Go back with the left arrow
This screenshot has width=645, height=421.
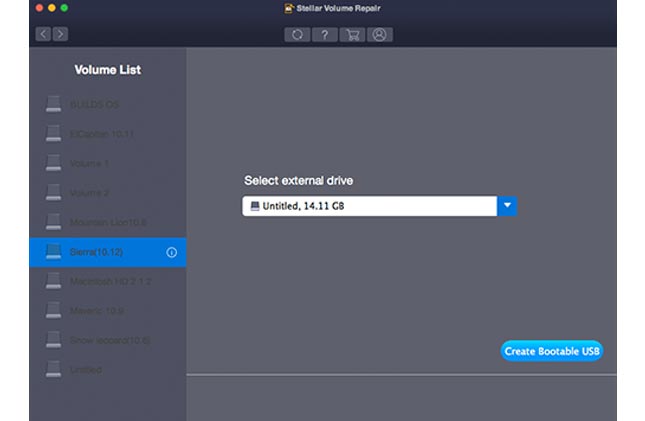coord(43,34)
